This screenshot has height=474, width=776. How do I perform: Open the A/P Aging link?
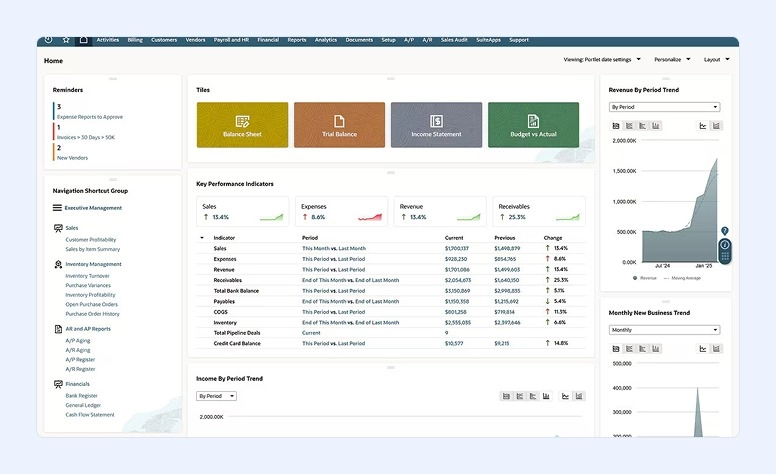click(x=78, y=341)
